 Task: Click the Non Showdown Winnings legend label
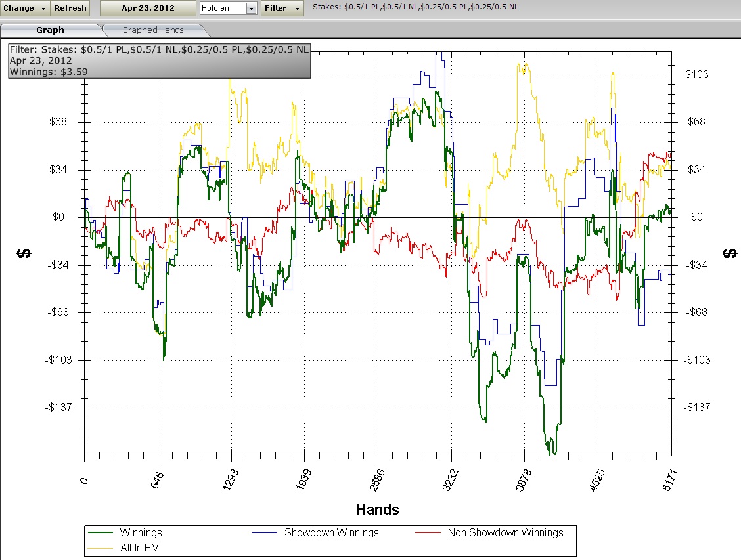[505, 533]
